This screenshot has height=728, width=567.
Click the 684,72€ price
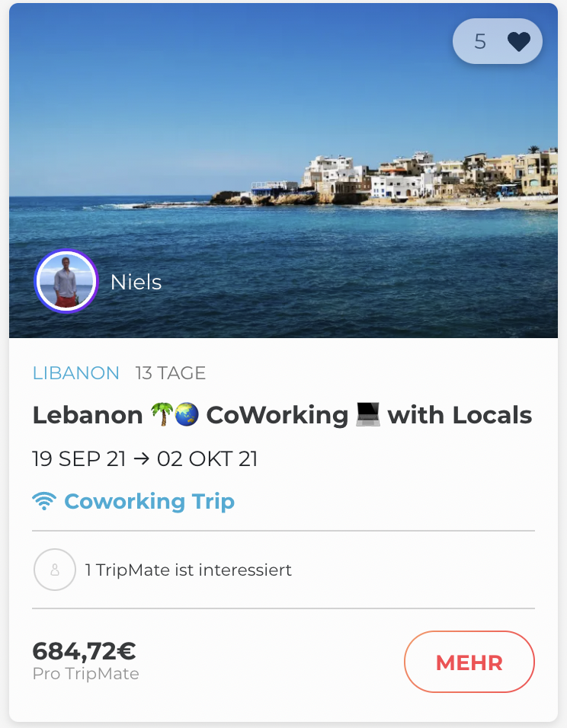pyautogui.click(x=84, y=651)
